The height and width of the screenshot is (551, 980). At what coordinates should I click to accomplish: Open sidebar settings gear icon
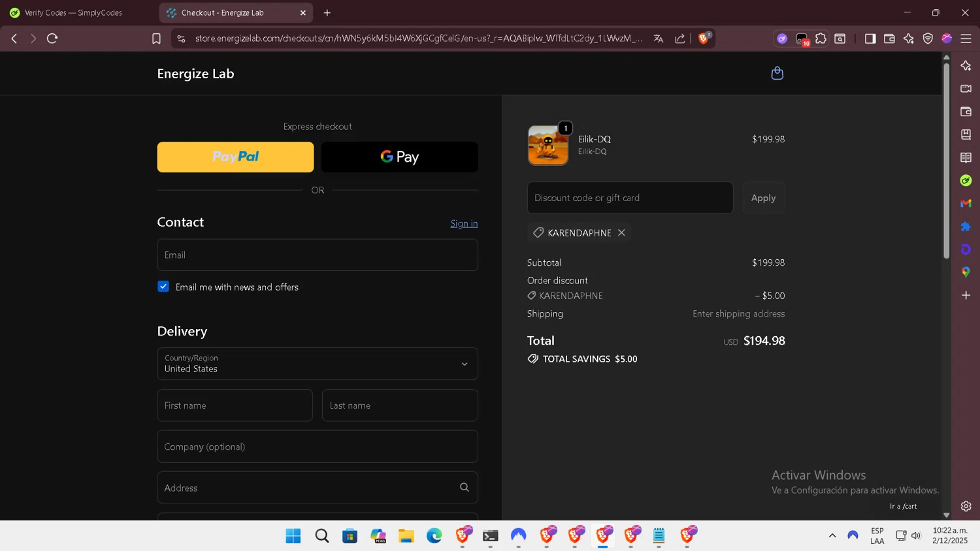[x=966, y=506]
